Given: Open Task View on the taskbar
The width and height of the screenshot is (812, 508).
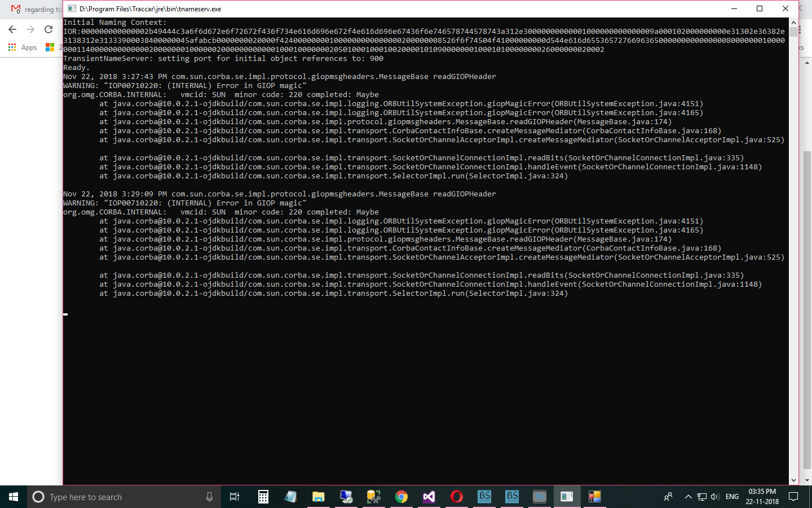Looking at the screenshot, I should (235, 497).
